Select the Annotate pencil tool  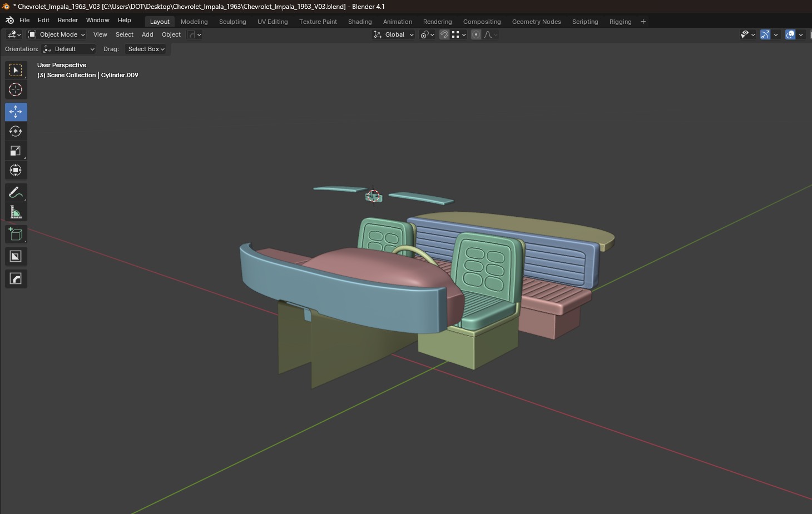(x=16, y=192)
